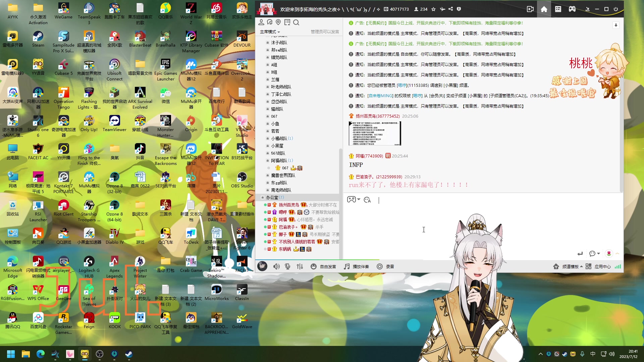Mute the speaker volume icon
The height and width of the screenshot is (362, 644).
click(x=276, y=266)
